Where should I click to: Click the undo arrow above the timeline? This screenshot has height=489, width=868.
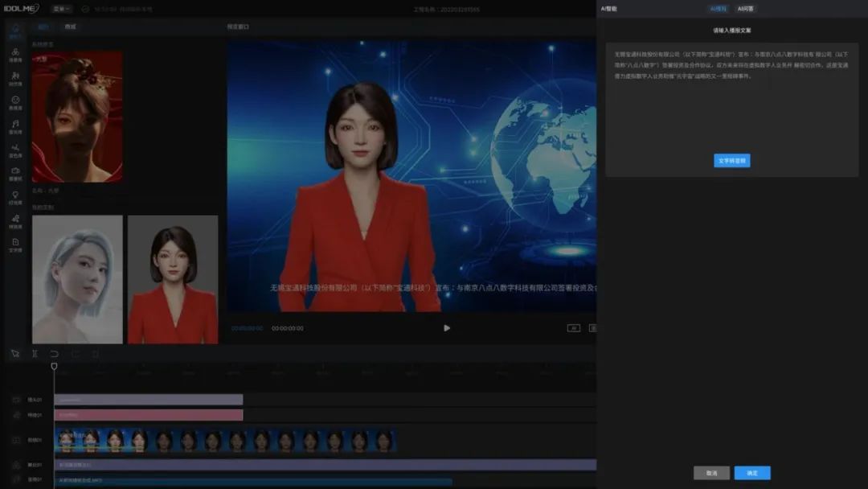(53, 352)
